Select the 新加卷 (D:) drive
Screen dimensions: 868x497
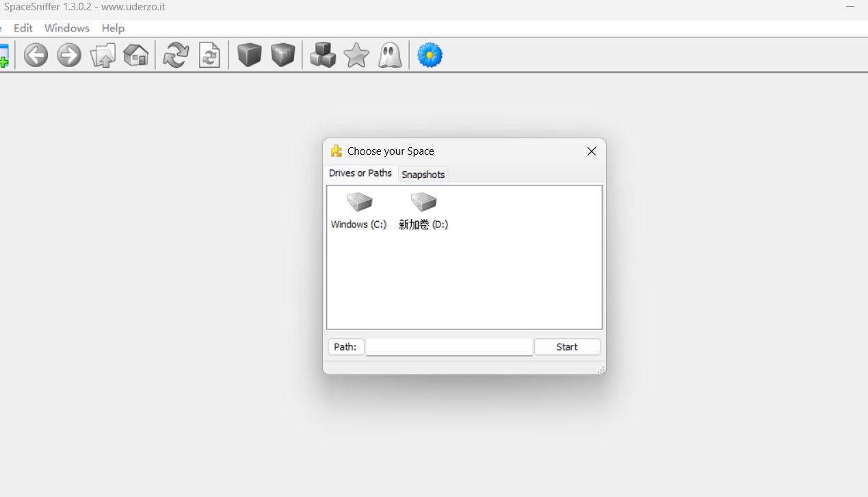[x=423, y=211]
